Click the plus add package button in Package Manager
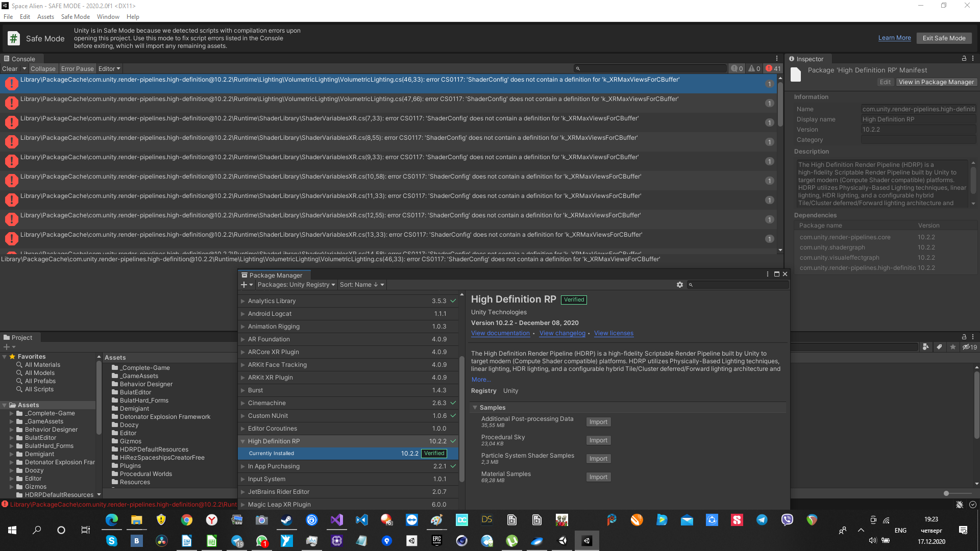Viewport: 980px width, 551px height. tap(244, 285)
